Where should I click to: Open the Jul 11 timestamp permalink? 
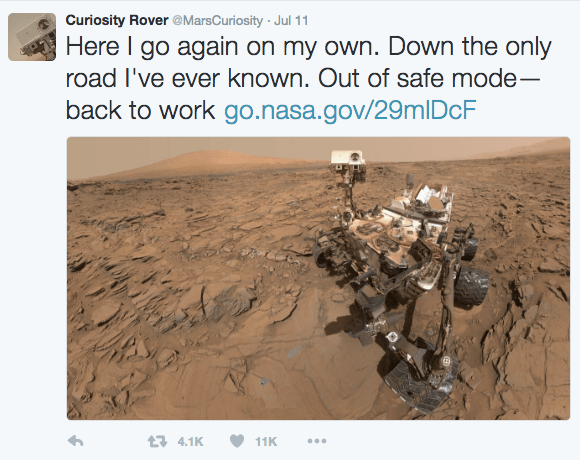coord(291,20)
